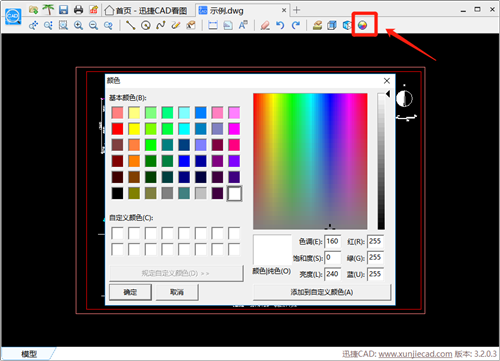
Task: Click the eraser block icon after pencil
Action: pyautogui.click(x=191, y=25)
